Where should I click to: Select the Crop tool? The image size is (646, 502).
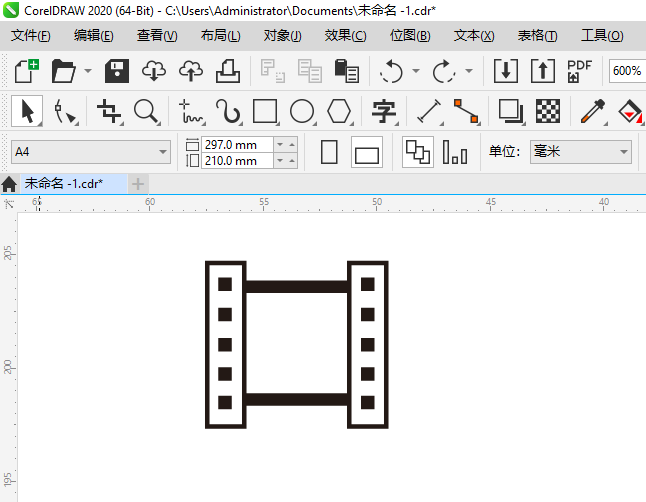click(109, 111)
